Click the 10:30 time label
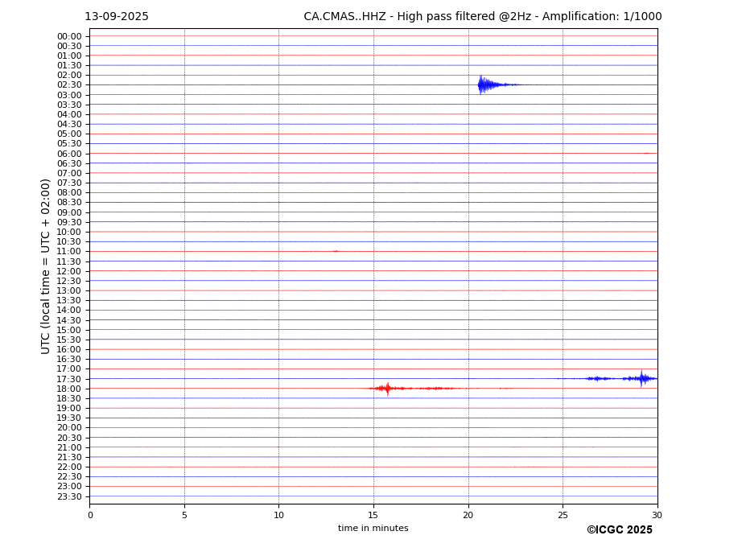Screen dimensions: 746x560 (x=69, y=241)
